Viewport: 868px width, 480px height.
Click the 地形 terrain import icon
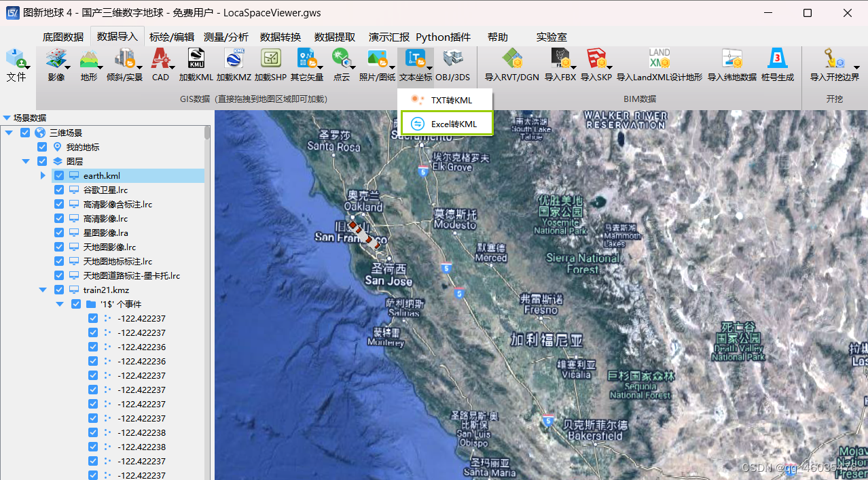89,59
